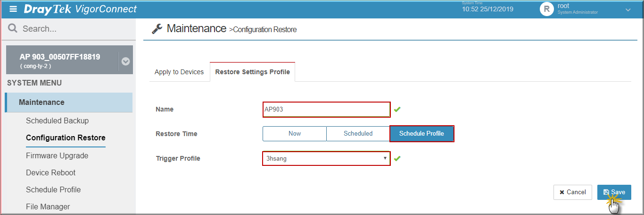Click the Maintenance wrench icon

(157, 29)
